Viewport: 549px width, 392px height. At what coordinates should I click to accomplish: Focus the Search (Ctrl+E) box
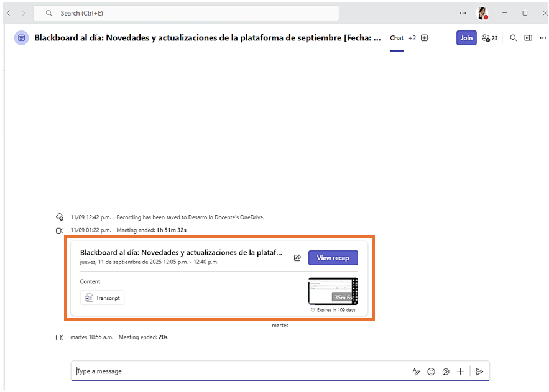point(187,13)
